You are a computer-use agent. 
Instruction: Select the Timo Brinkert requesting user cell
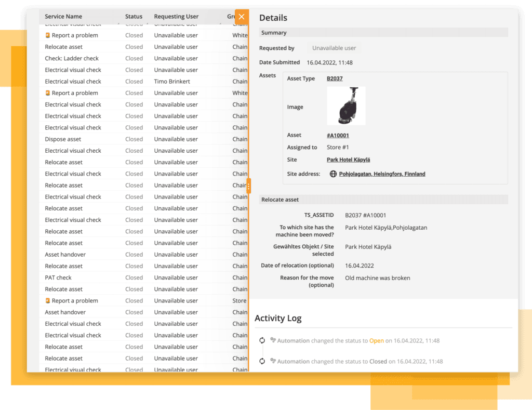pos(172,82)
